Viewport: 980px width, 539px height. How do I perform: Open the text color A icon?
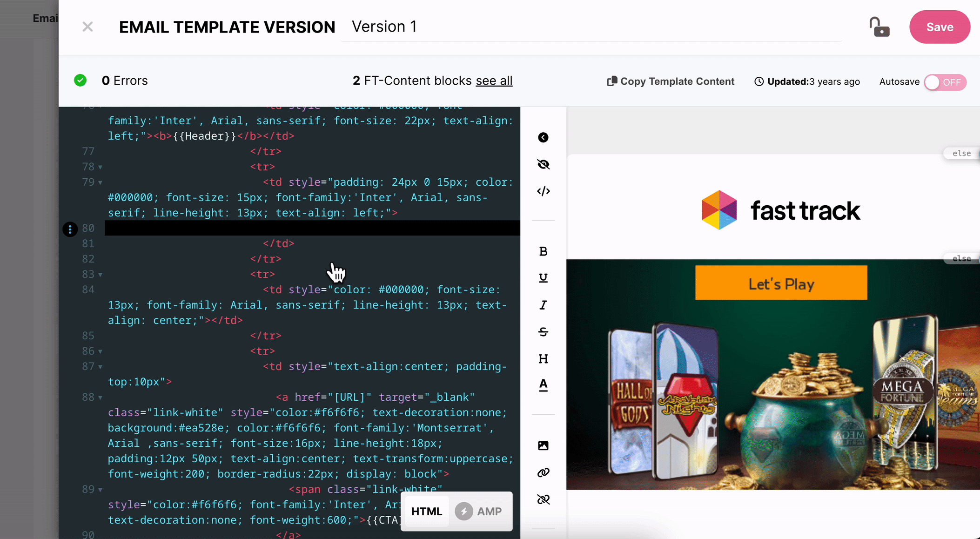point(543,385)
